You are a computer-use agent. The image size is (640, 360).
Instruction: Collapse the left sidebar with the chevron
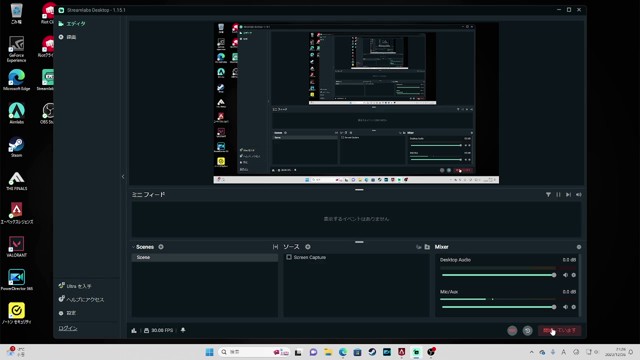pyautogui.click(x=123, y=177)
